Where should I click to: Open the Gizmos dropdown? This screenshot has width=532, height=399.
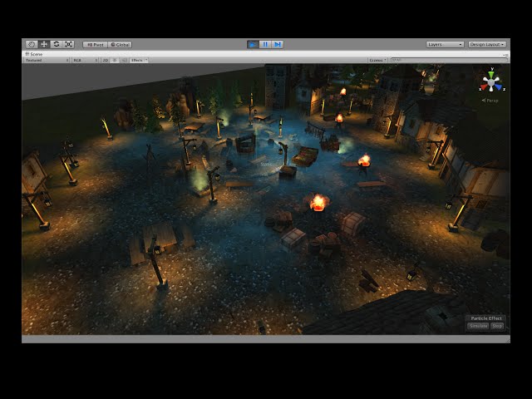click(x=377, y=60)
